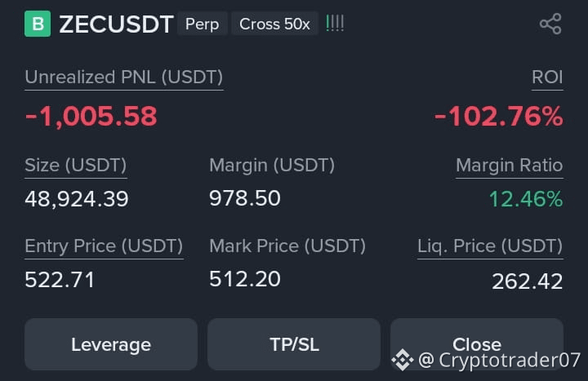
Task: Tap the Cross 50x margin mode tag
Action: click(x=274, y=24)
